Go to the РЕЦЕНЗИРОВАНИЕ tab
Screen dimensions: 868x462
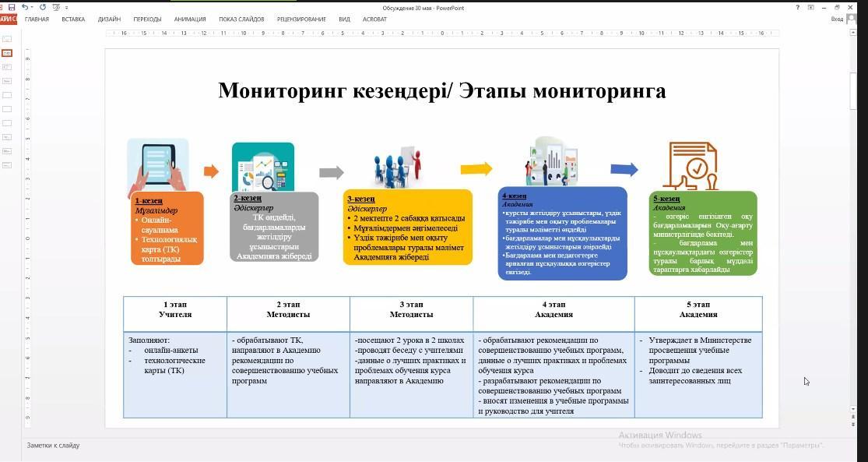coord(302,19)
